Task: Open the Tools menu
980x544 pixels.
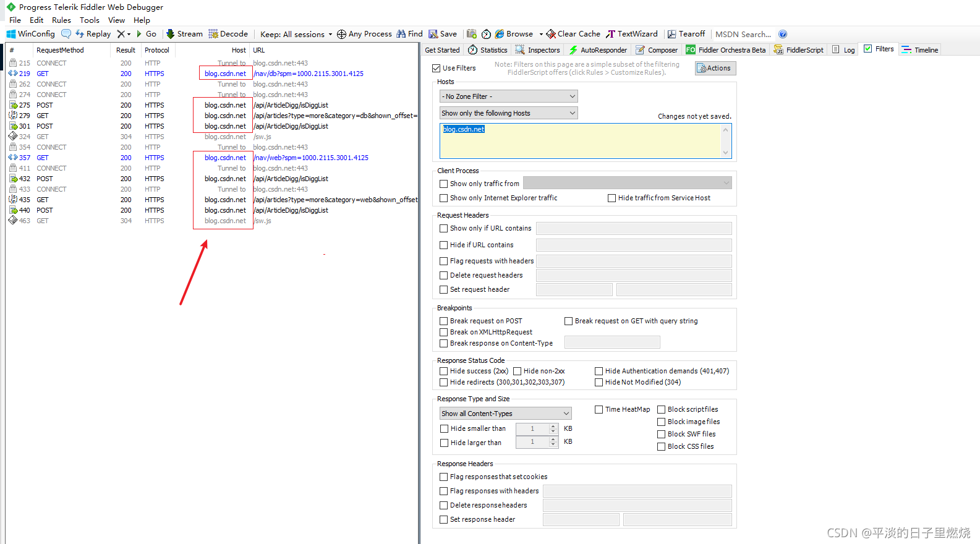Action: coord(90,20)
